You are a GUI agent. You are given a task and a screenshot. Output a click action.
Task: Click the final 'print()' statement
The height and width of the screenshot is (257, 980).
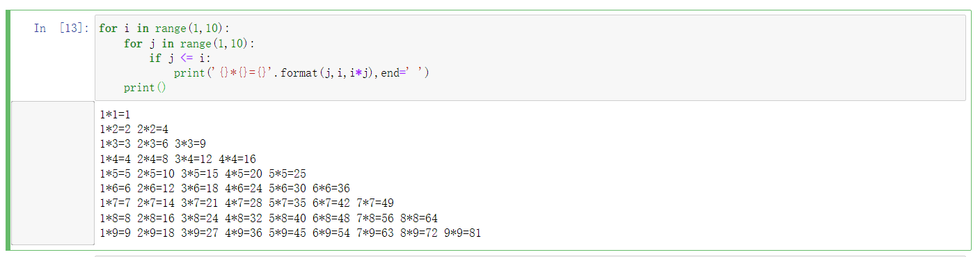point(145,88)
